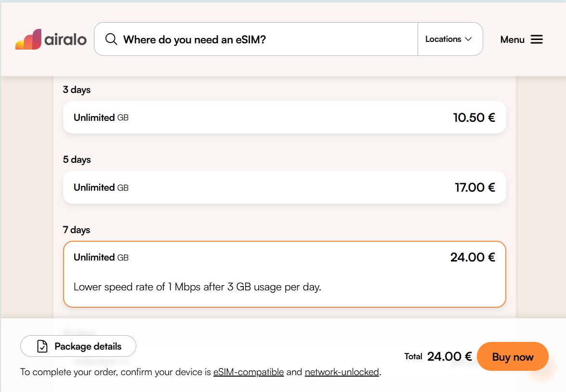
Task: Click the airalo wordmark text
Action: 66,39
